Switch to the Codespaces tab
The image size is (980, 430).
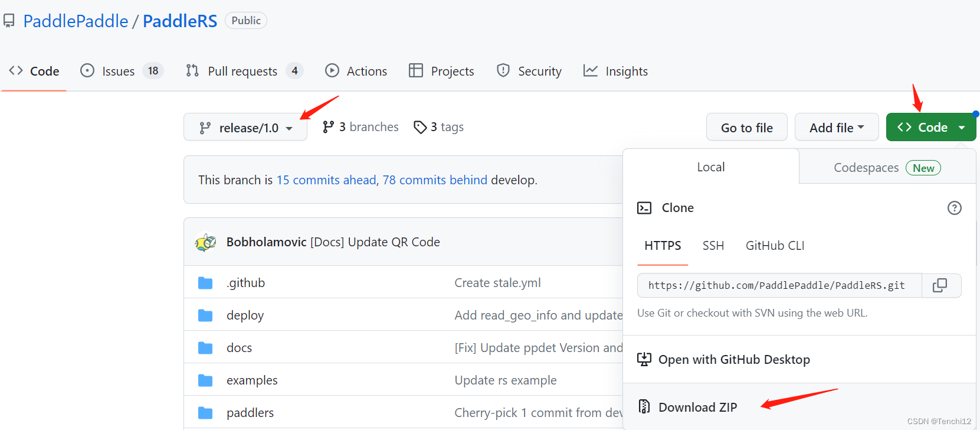pos(887,168)
